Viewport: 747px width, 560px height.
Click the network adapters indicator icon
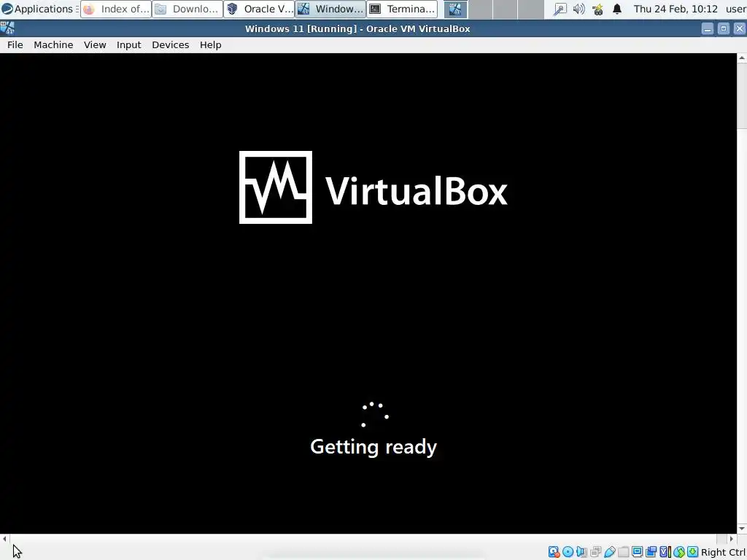click(x=595, y=552)
